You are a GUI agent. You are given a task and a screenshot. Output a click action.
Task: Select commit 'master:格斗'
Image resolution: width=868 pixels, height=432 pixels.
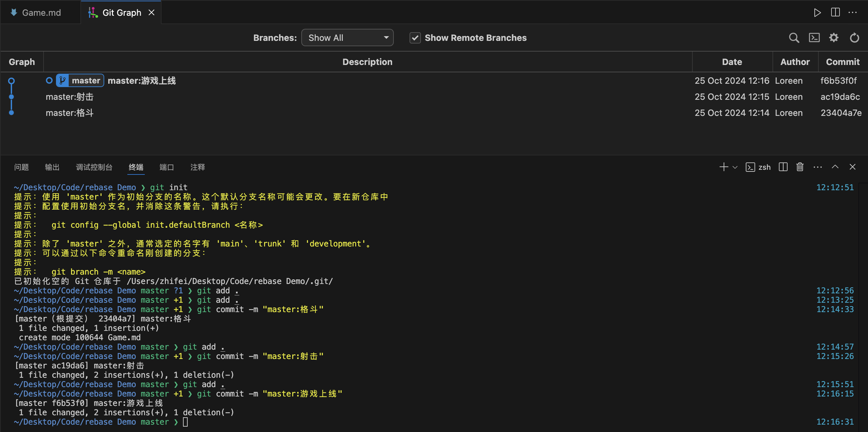click(70, 113)
